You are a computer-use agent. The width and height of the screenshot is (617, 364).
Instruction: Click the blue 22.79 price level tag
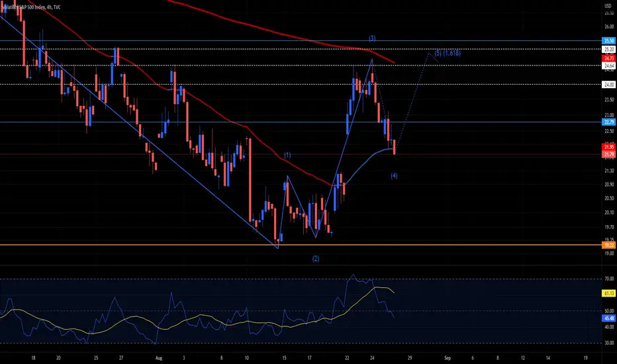point(609,122)
